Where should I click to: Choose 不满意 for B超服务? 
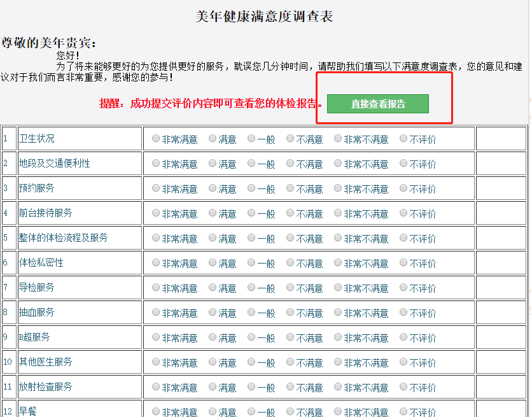click(x=290, y=337)
